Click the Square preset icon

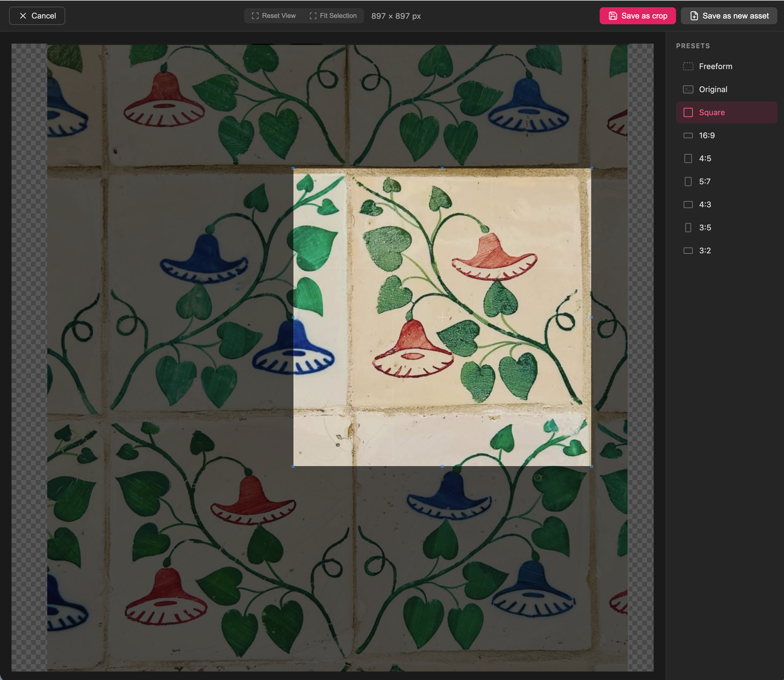pyautogui.click(x=688, y=113)
